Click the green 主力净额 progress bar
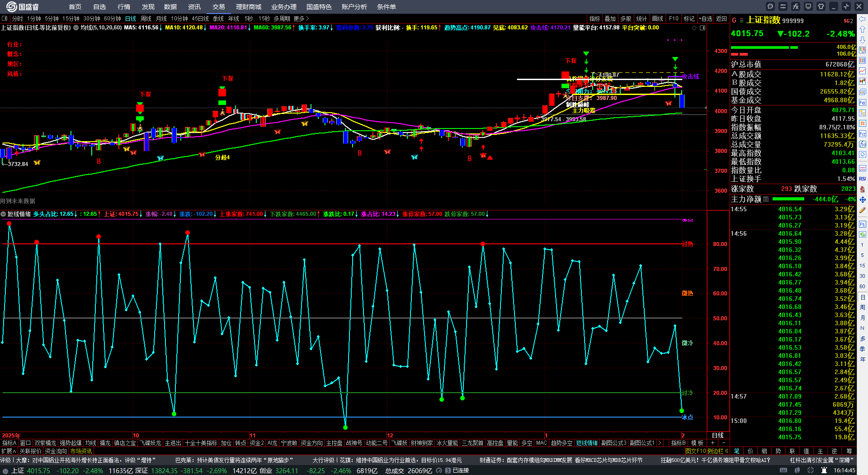 (x=788, y=199)
